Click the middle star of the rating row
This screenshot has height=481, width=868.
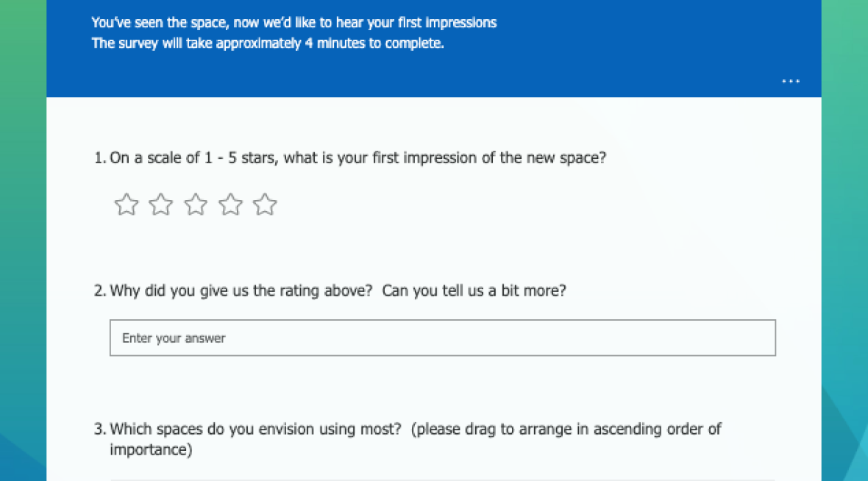(x=196, y=204)
